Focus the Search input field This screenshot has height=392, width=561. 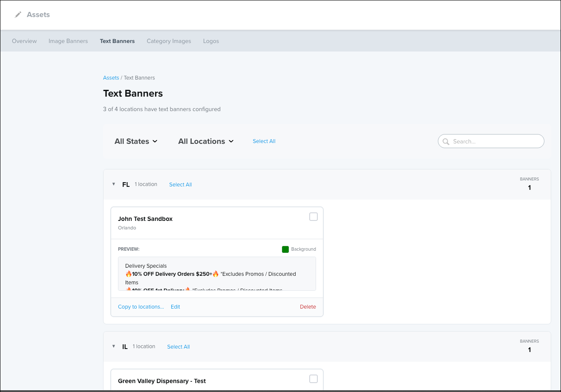click(491, 141)
